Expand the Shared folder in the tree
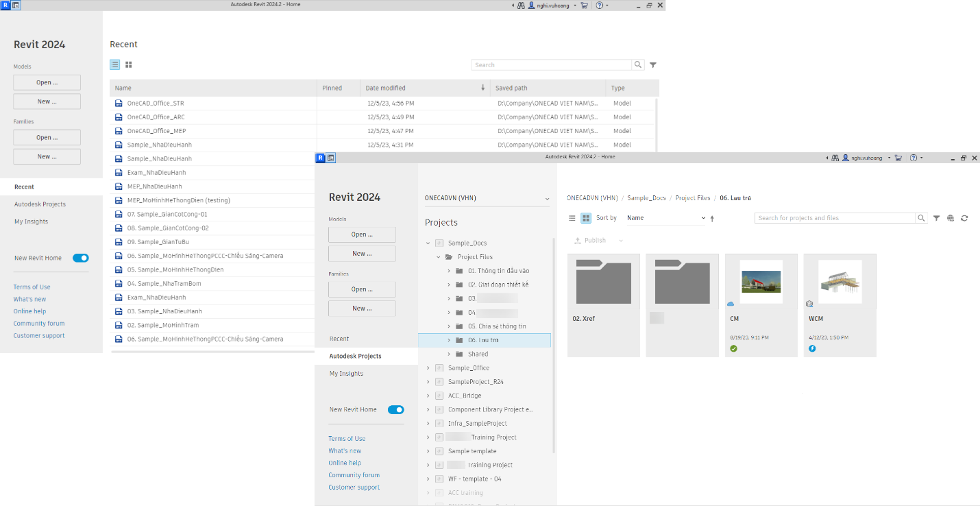This screenshot has height=506, width=980. pos(449,354)
